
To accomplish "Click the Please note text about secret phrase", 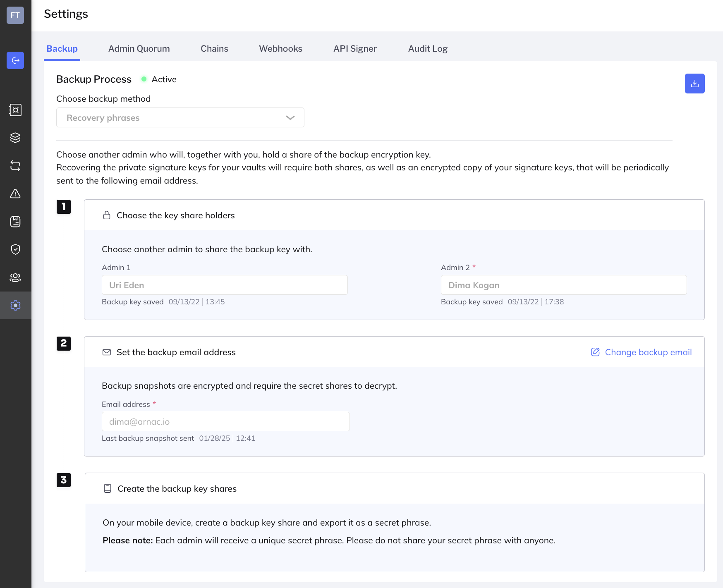I will pos(329,540).
